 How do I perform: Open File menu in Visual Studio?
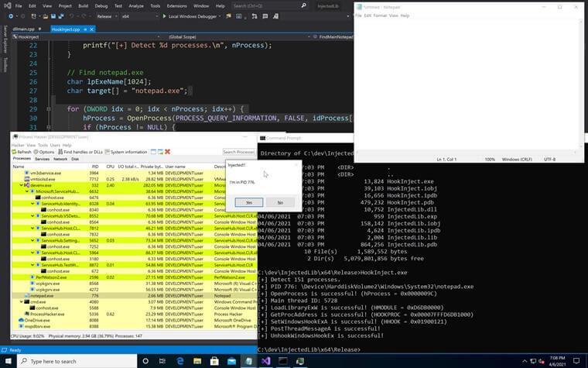[x=19, y=5]
